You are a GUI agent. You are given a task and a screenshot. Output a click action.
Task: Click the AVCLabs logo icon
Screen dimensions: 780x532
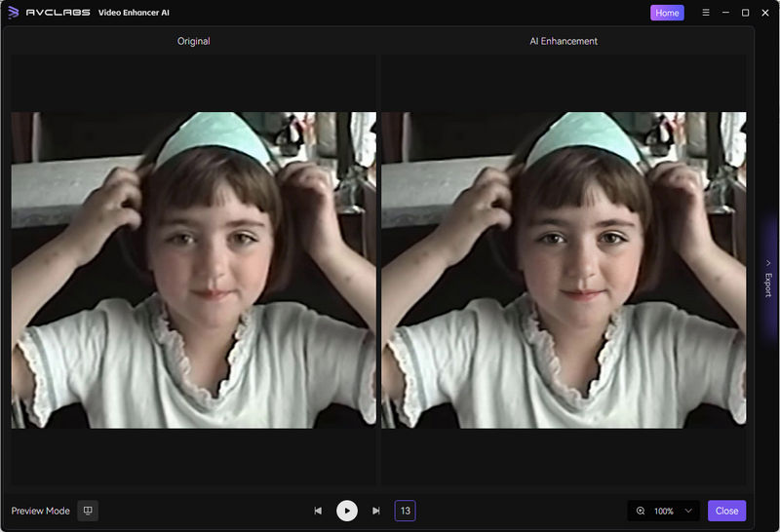(14, 13)
